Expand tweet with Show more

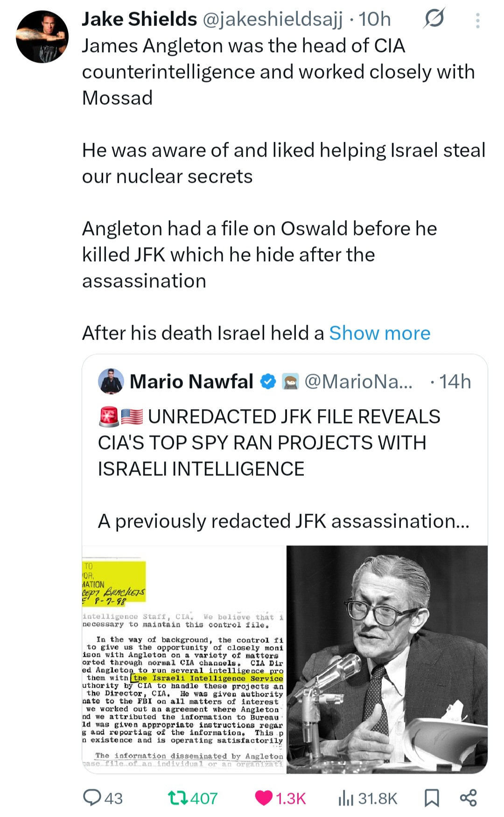coord(379,333)
